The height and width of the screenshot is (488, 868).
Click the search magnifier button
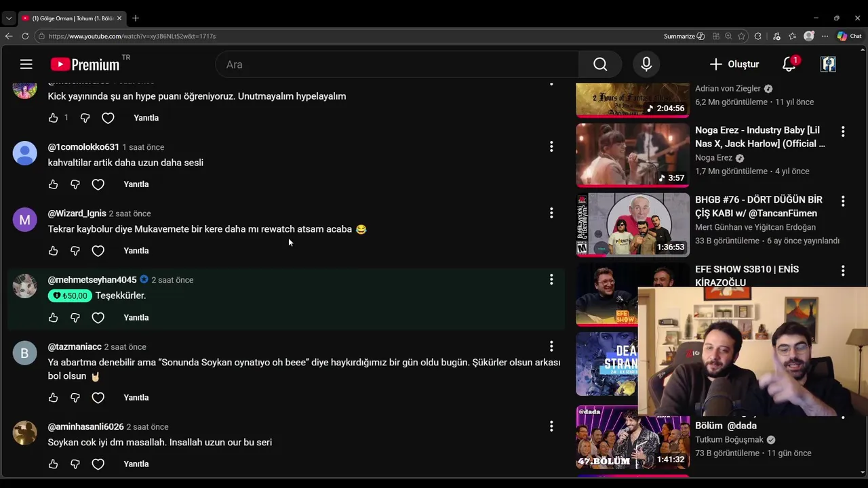click(x=600, y=64)
